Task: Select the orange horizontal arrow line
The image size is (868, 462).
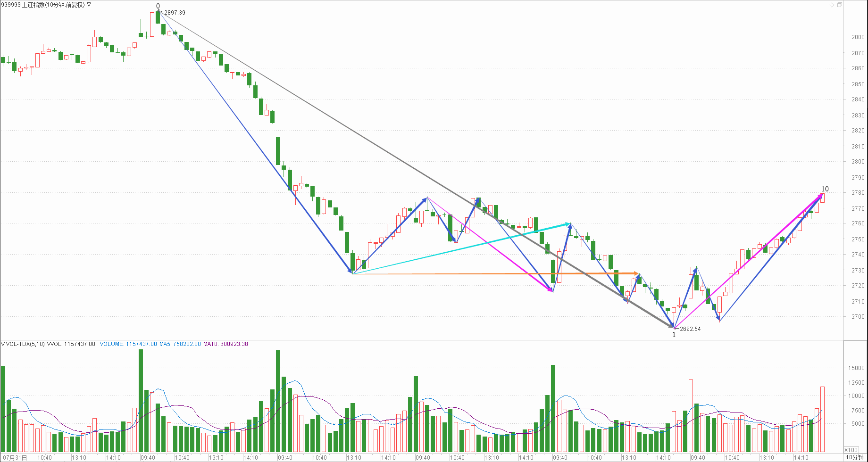Action: [x=495, y=273]
